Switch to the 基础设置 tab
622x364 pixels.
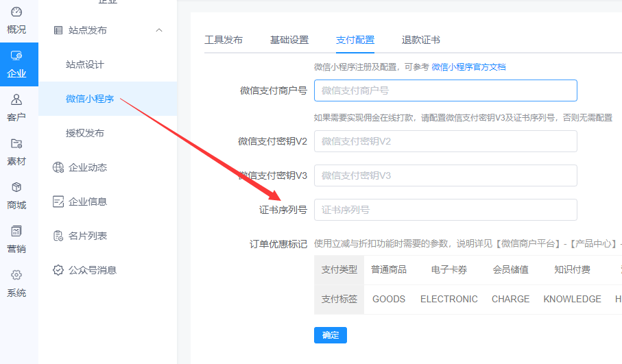tap(289, 40)
